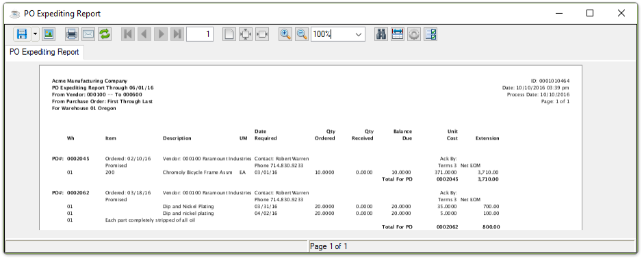Zoom in with the magnifier plus
The width and height of the screenshot is (644, 260).
tap(285, 34)
